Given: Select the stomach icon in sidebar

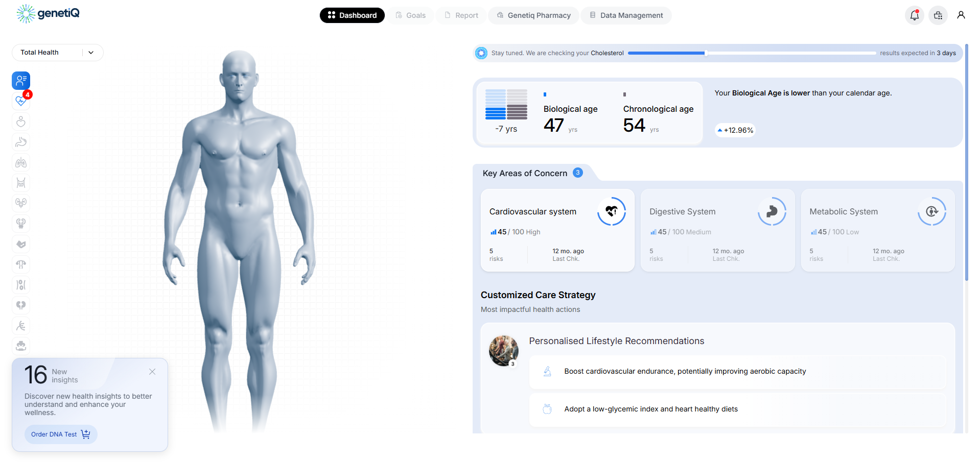Looking at the screenshot, I should [x=21, y=142].
